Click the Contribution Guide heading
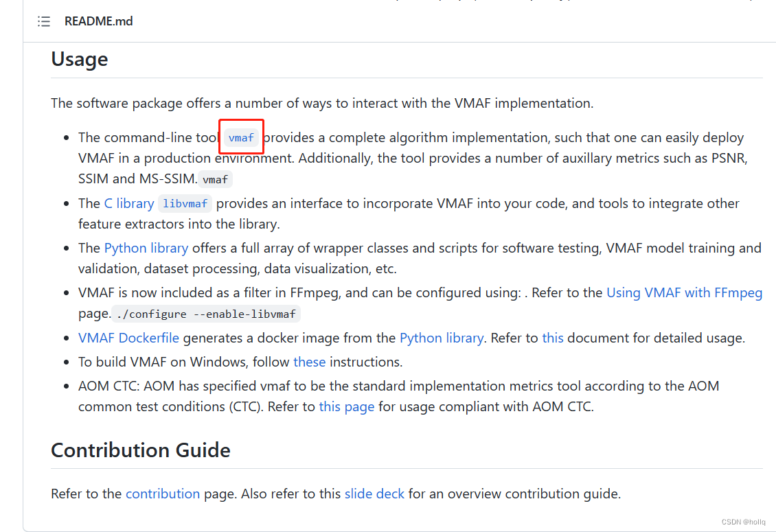Image resolution: width=776 pixels, height=532 pixels. [140, 450]
